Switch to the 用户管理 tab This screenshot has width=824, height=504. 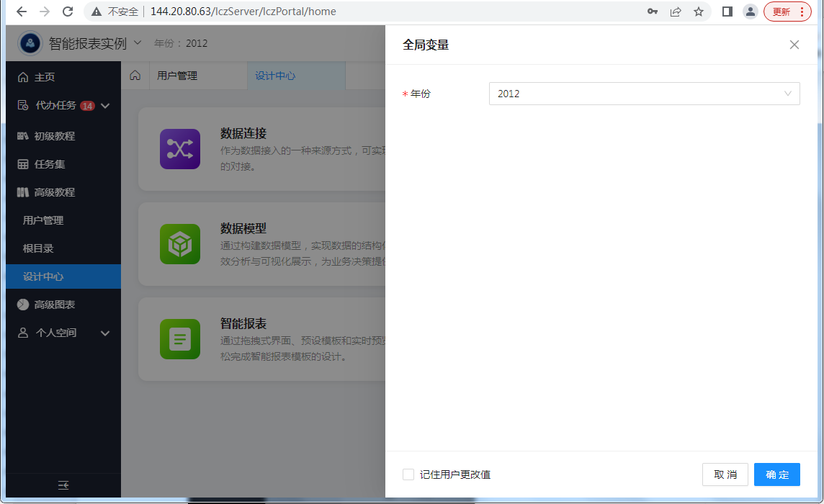[177, 76]
